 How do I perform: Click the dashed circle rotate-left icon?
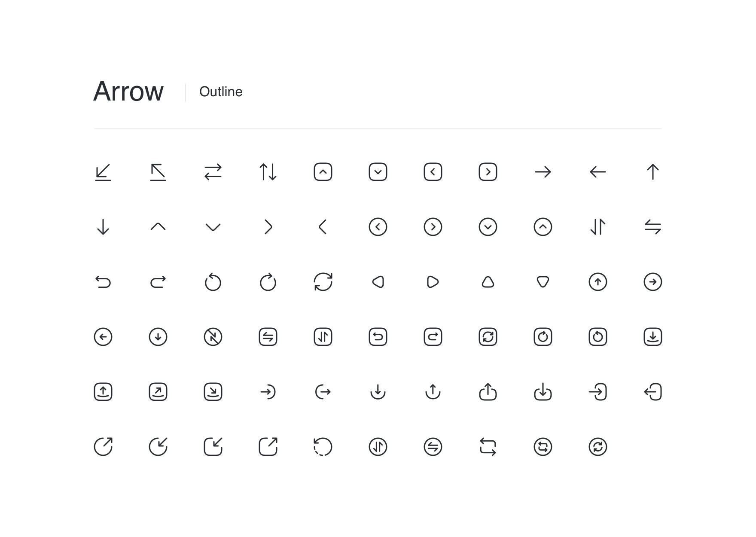[323, 447]
